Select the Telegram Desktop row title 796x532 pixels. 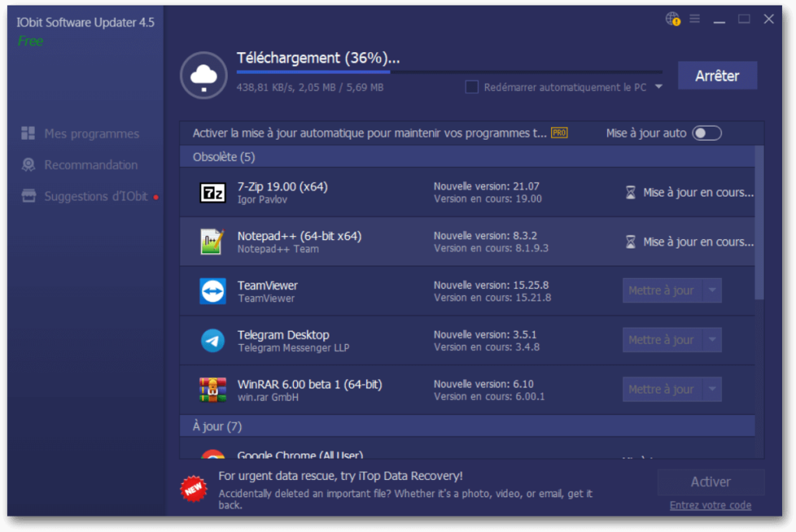point(283,335)
